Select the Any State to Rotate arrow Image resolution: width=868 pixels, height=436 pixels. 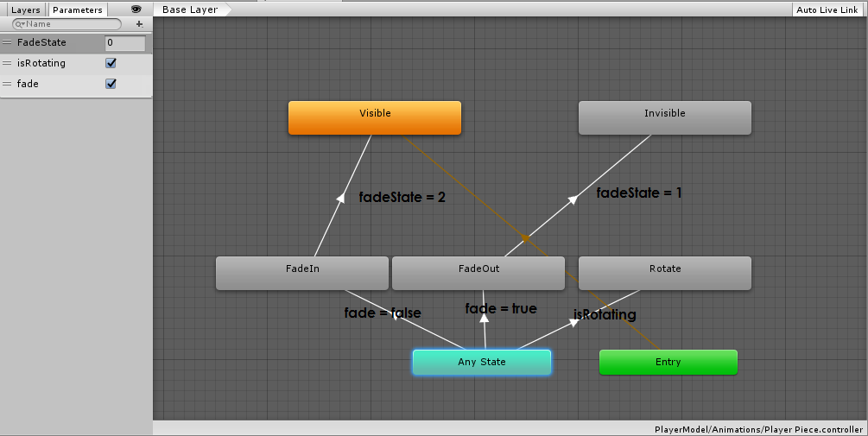pos(574,322)
